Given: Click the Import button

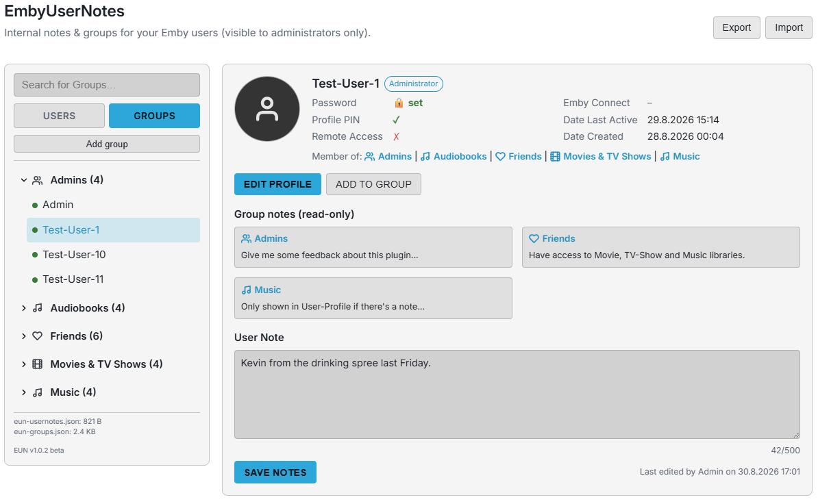Looking at the screenshot, I should tap(789, 27).
